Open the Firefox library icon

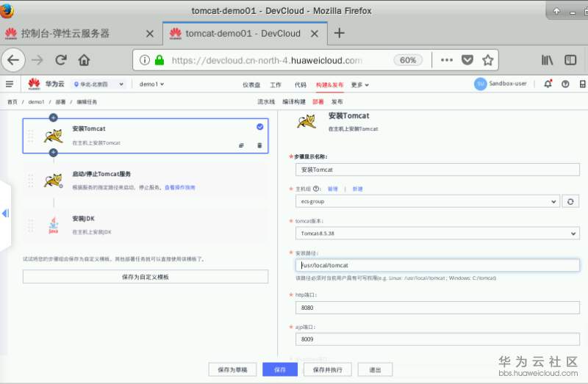(x=547, y=60)
